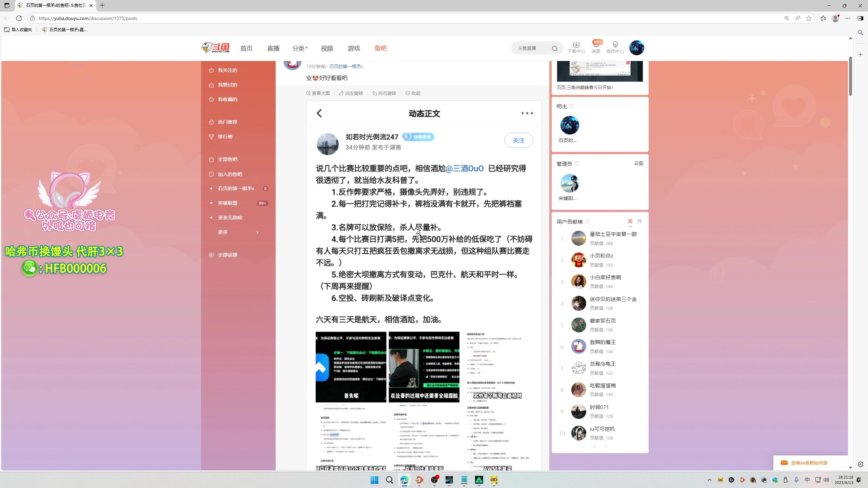Image resolution: width=868 pixels, height=488 pixels.
Task: Go to 游戏 in top navigation
Action: [x=354, y=48]
